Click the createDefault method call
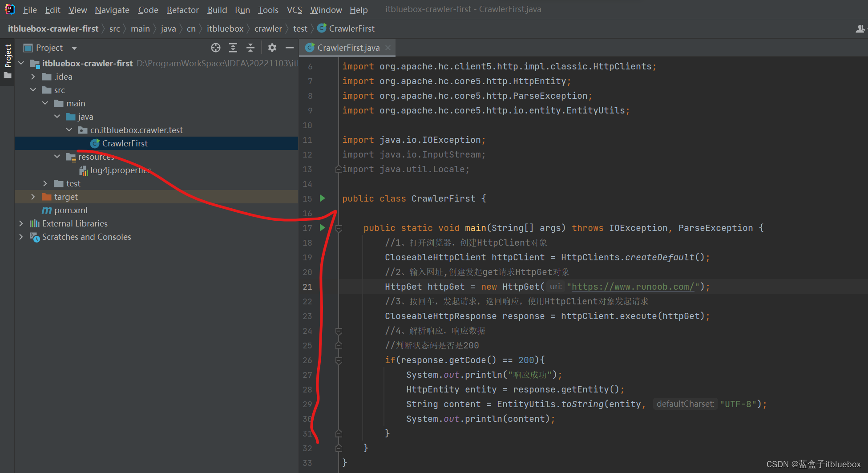The width and height of the screenshot is (868, 473). [660, 257]
